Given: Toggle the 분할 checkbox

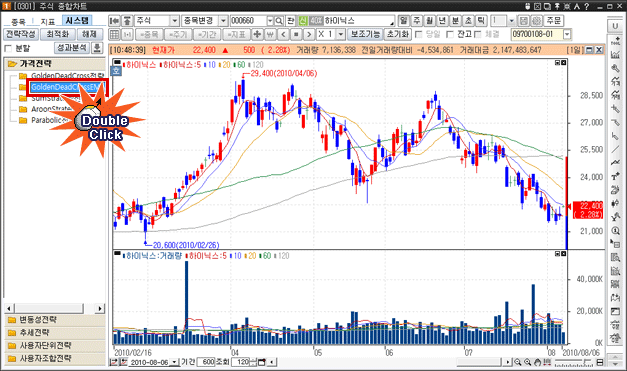Looking at the screenshot, I should (8, 49).
